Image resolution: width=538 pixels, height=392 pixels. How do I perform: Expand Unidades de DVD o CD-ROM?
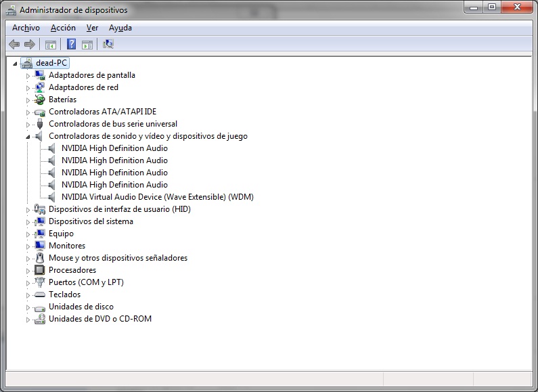28,320
